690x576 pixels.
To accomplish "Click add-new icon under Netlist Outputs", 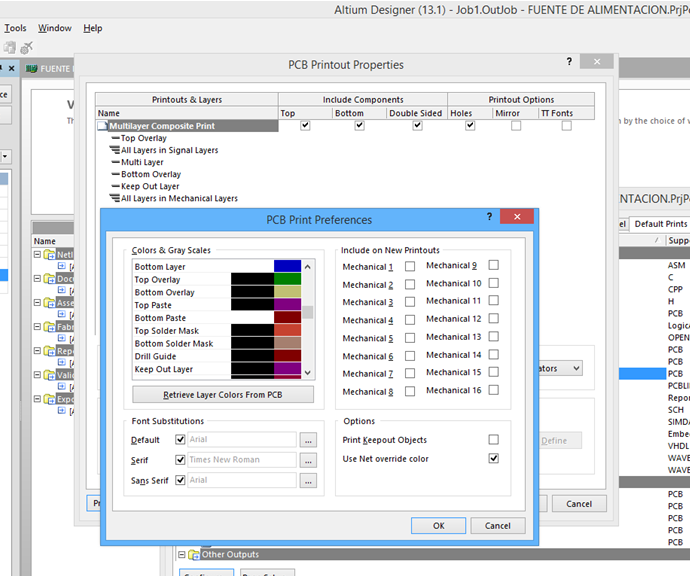I will point(62,266).
